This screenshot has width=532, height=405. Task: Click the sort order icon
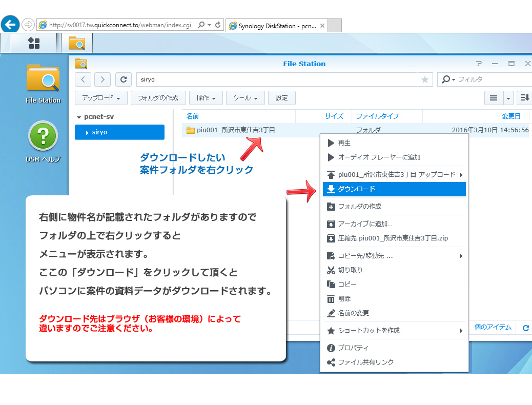[524, 98]
